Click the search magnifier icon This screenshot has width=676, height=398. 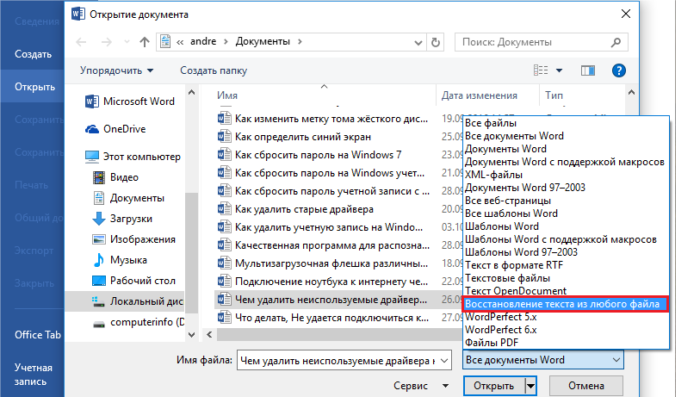tap(616, 42)
